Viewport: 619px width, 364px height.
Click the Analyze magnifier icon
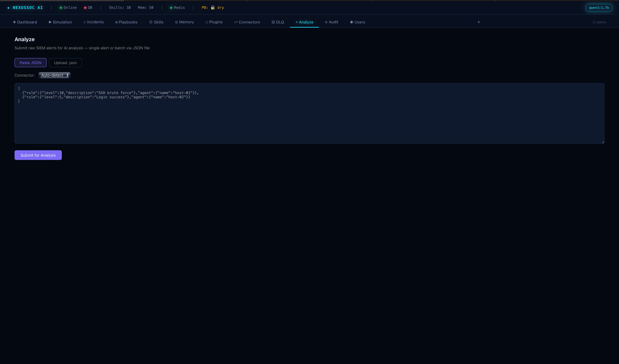point(297,22)
